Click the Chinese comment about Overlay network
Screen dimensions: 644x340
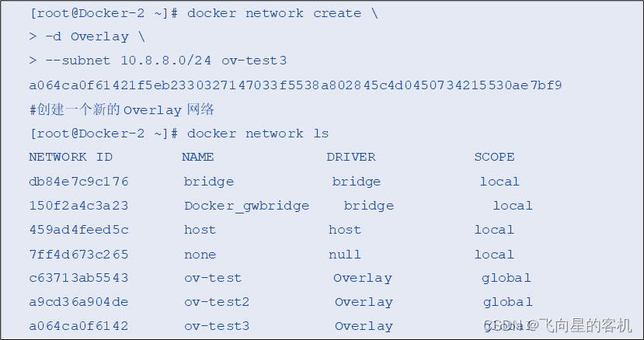coord(121,109)
